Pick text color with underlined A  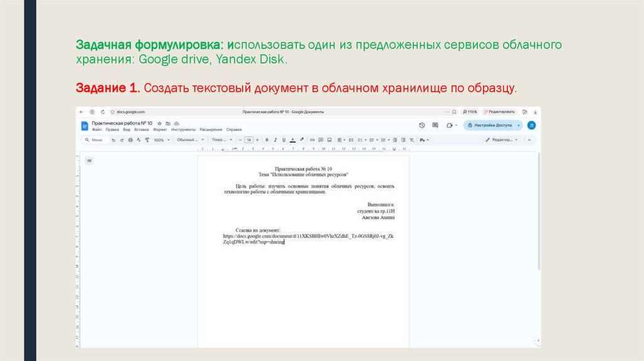(x=292, y=140)
